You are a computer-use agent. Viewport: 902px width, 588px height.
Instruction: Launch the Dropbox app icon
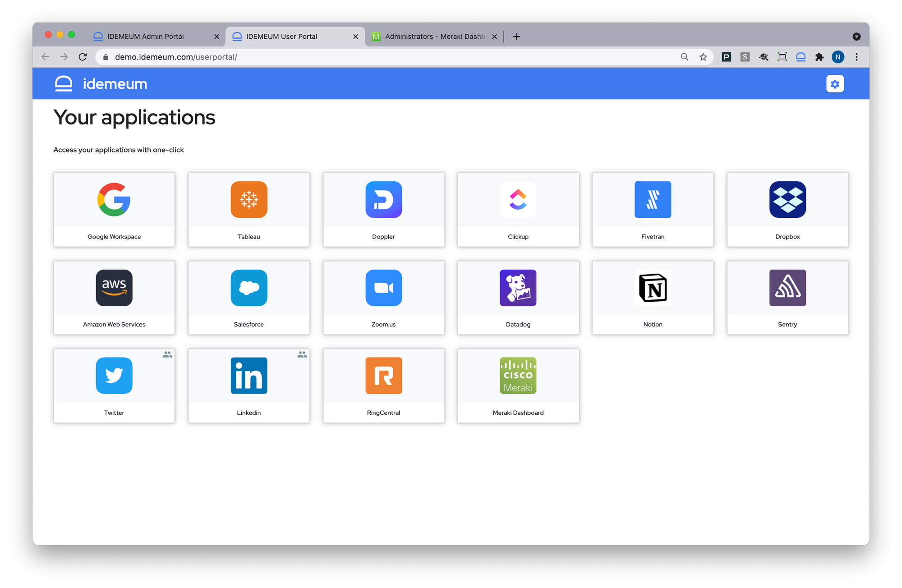(787, 199)
